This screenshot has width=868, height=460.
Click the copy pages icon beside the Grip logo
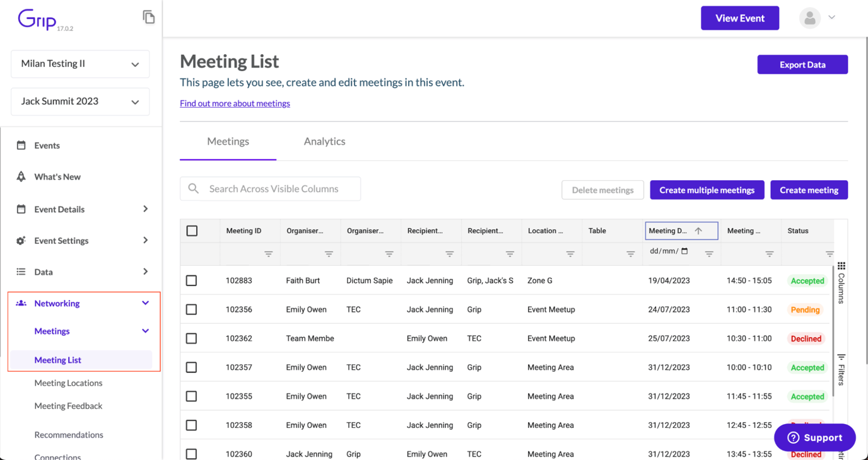coord(149,16)
